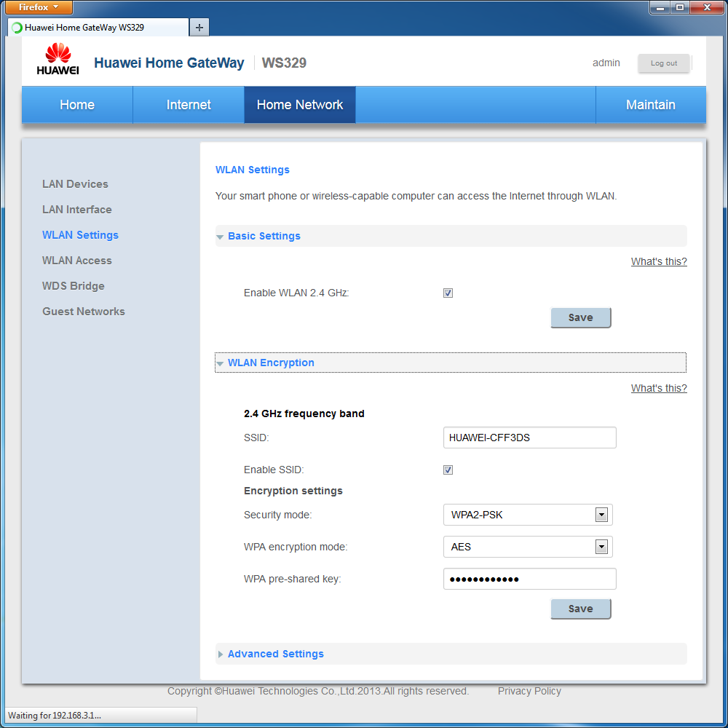Screen dimensions: 728x728
Task: Open the Firefox menu button
Action: (x=39, y=7)
